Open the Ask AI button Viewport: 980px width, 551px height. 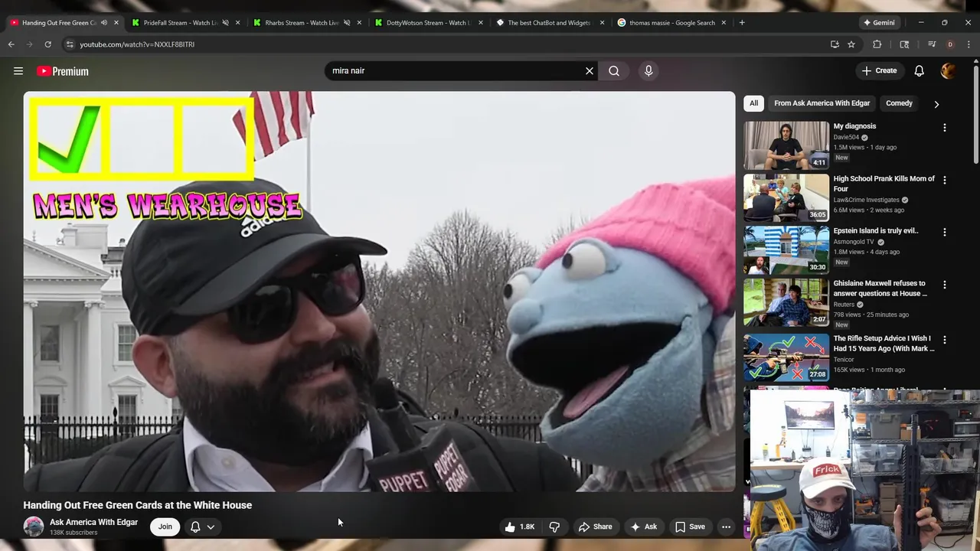click(643, 527)
